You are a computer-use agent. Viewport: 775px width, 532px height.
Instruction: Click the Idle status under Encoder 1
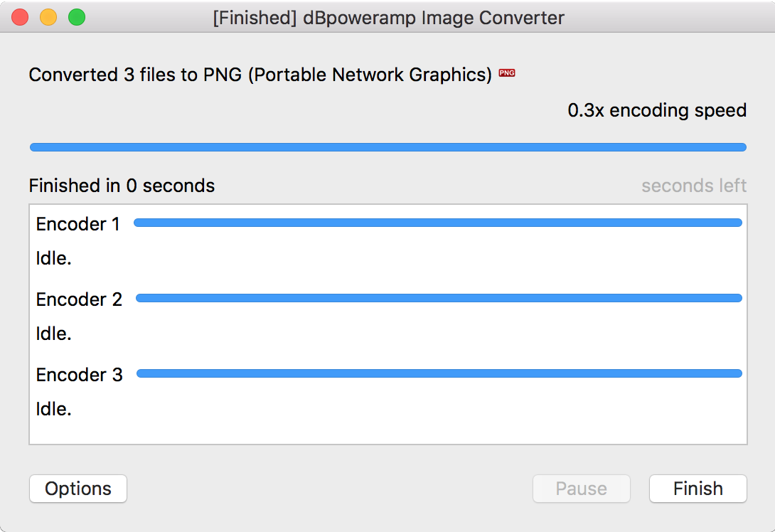tap(54, 259)
